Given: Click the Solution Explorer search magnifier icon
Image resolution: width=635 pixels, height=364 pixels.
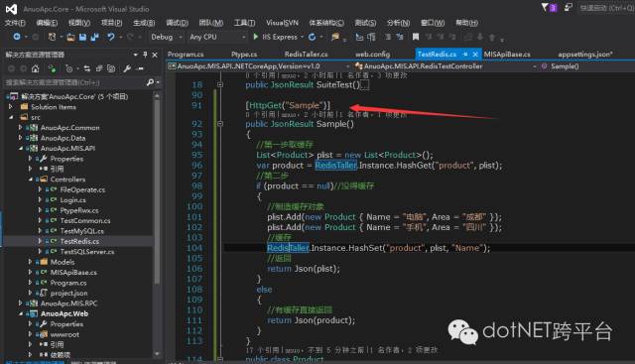Looking at the screenshot, I should [x=150, y=82].
